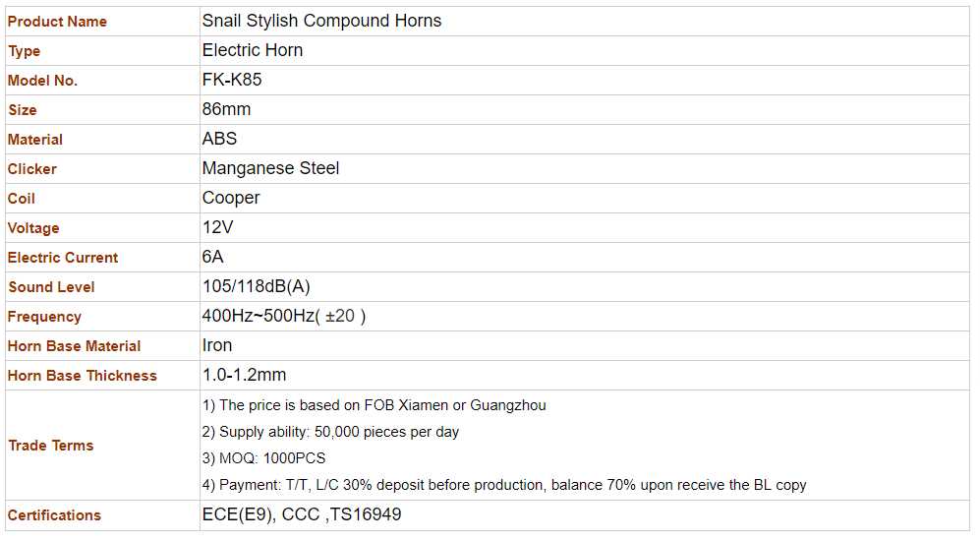The height and width of the screenshot is (541, 980).
Task: Click the ECE(E9), CCC, TS16949 certifications value
Action: pos(302,514)
